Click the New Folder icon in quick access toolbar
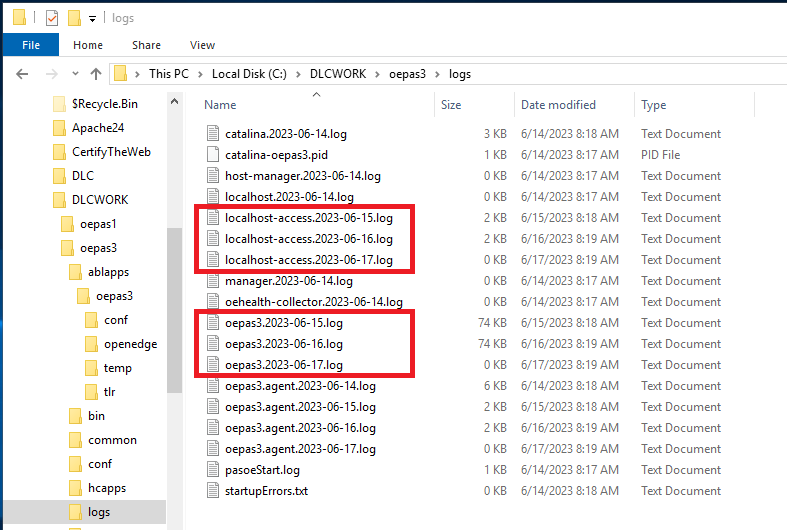 74,18
